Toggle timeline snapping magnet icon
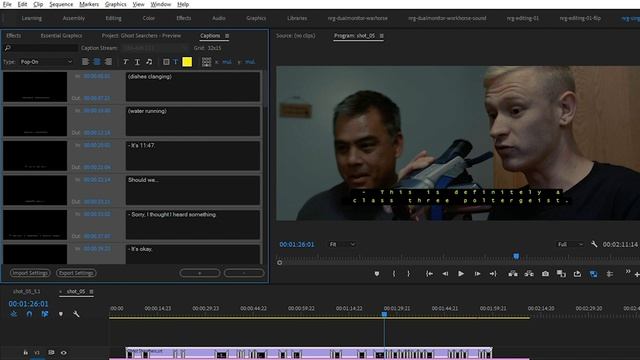Image resolution: width=640 pixels, height=360 pixels. (29, 314)
